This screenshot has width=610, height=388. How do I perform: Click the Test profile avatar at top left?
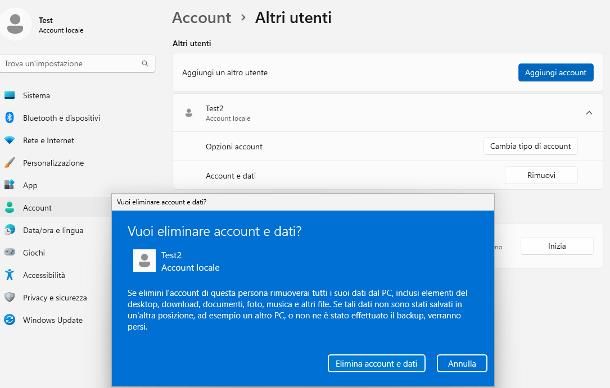[x=15, y=24]
